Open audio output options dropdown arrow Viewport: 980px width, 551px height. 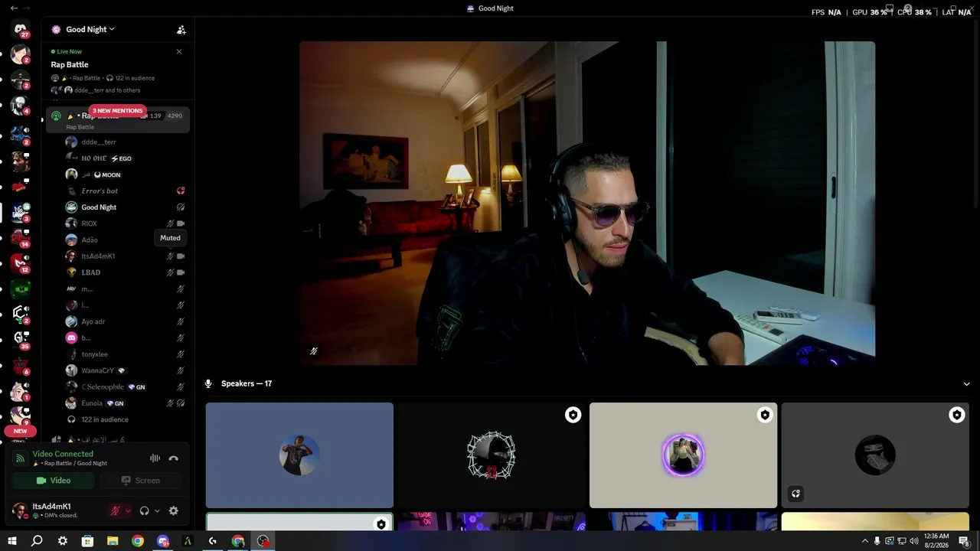157,511
